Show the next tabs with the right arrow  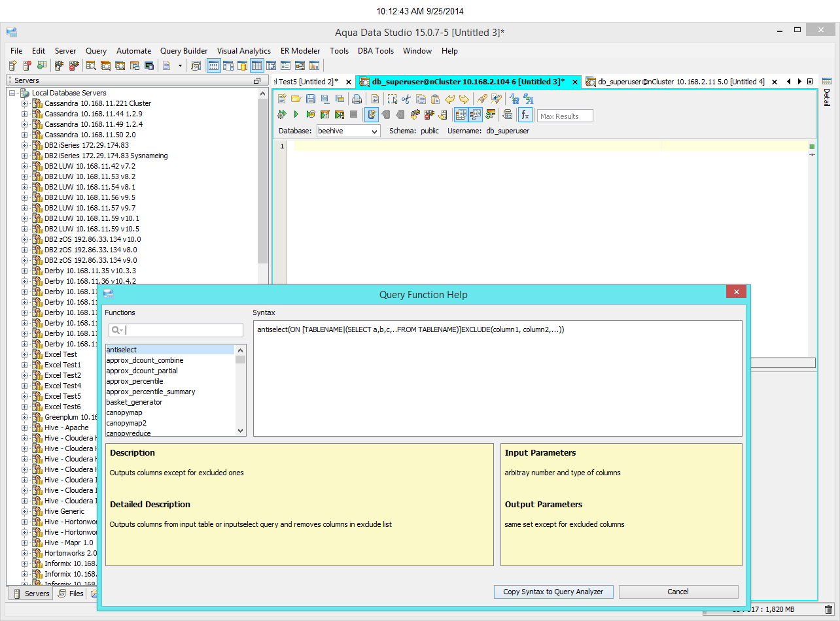[799, 82]
